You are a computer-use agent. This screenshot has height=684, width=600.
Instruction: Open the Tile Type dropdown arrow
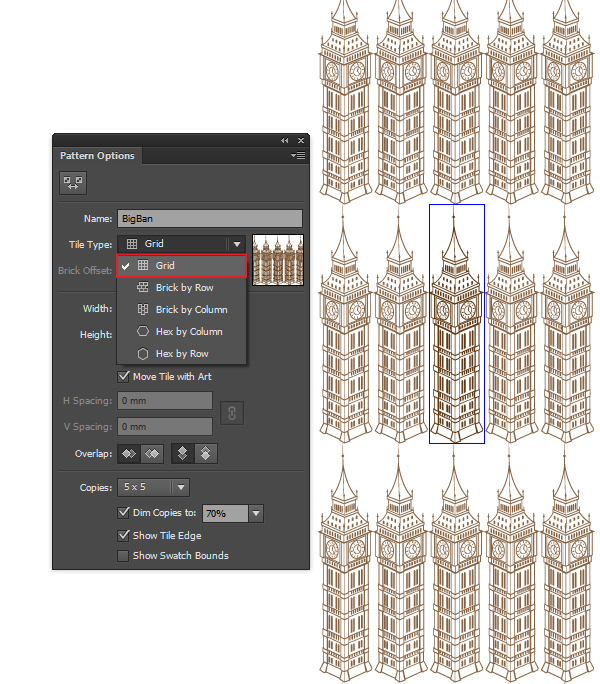[237, 244]
